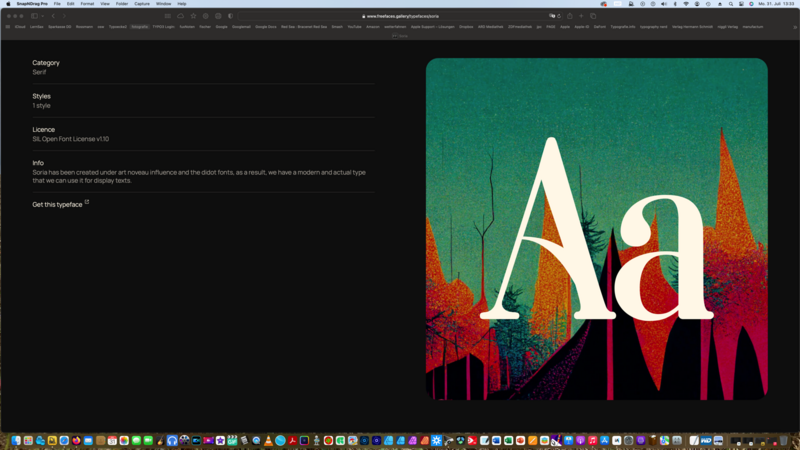The height and width of the screenshot is (450, 800).
Task: Open the Typografie bookmark folder
Action: pos(139,27)
